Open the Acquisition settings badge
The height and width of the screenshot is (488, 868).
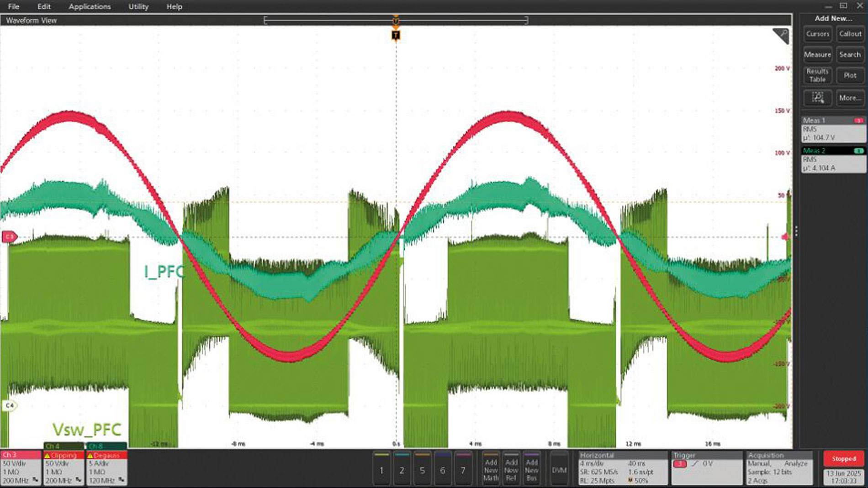coord(779,468)
